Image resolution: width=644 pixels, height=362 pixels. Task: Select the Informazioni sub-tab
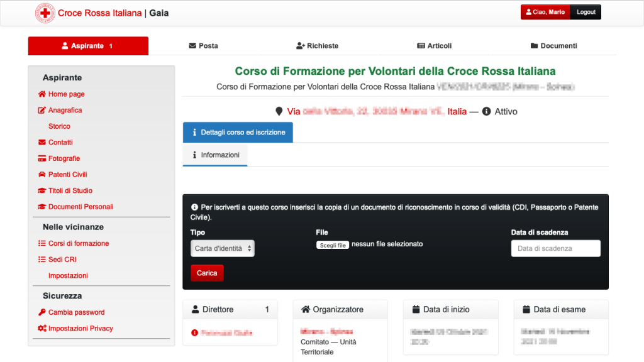coord(215,155)
